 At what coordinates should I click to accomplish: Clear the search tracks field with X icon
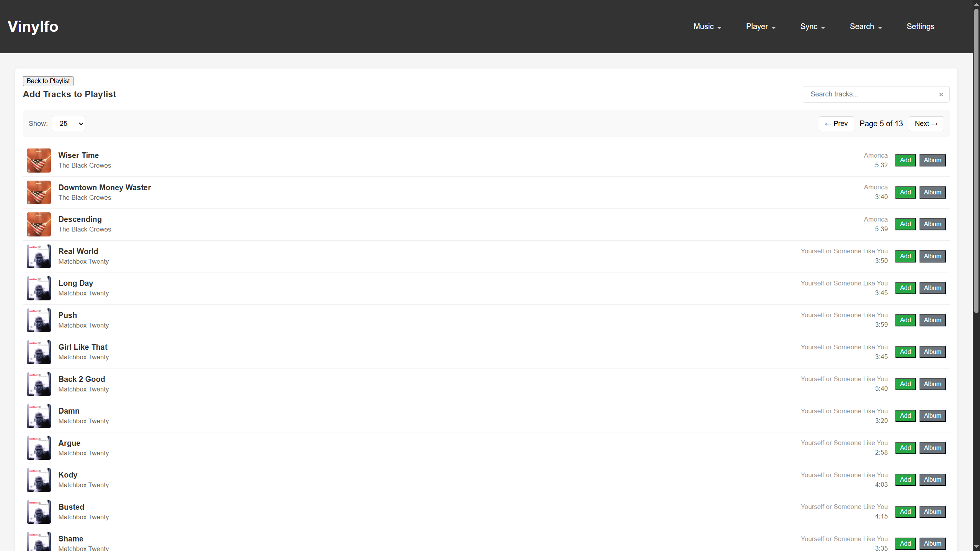941,95
